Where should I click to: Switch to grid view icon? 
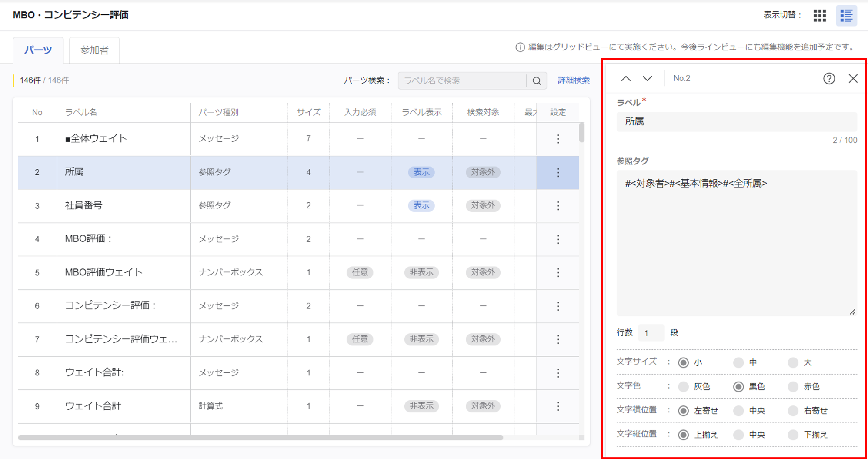[x=820, y=16]
